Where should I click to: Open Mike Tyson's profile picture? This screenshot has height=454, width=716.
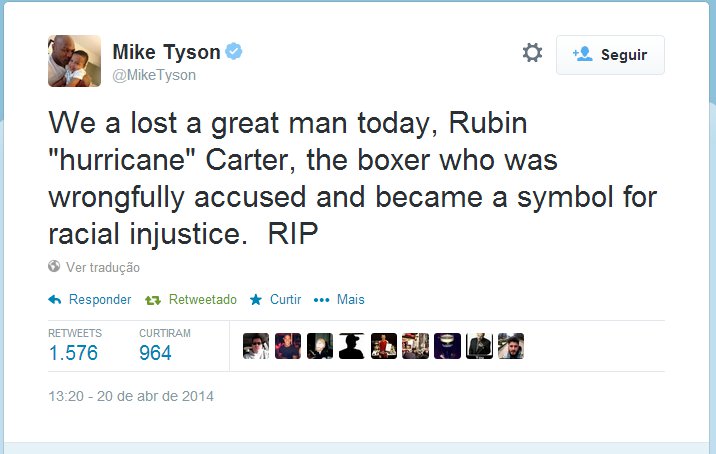point(74,61)
